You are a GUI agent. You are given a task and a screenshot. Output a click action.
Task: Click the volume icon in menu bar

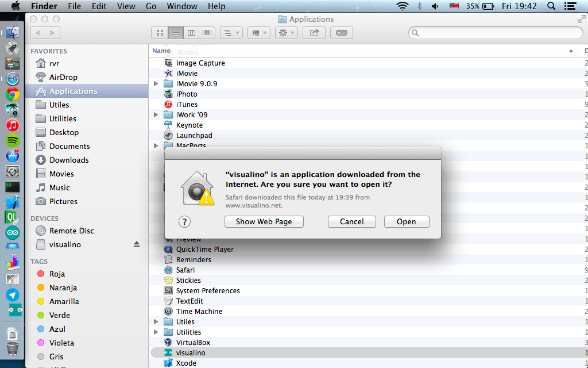[x=435, y=6]
